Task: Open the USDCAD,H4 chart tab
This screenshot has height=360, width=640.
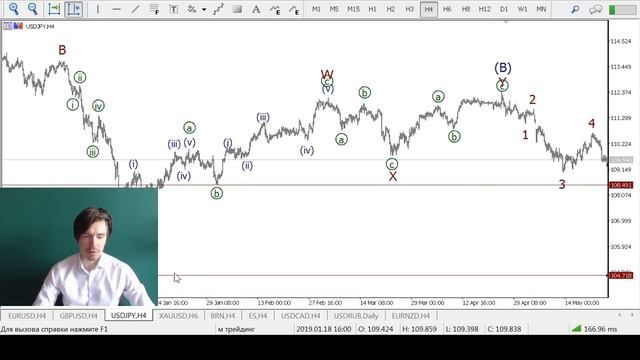Action: pos(300,316)
